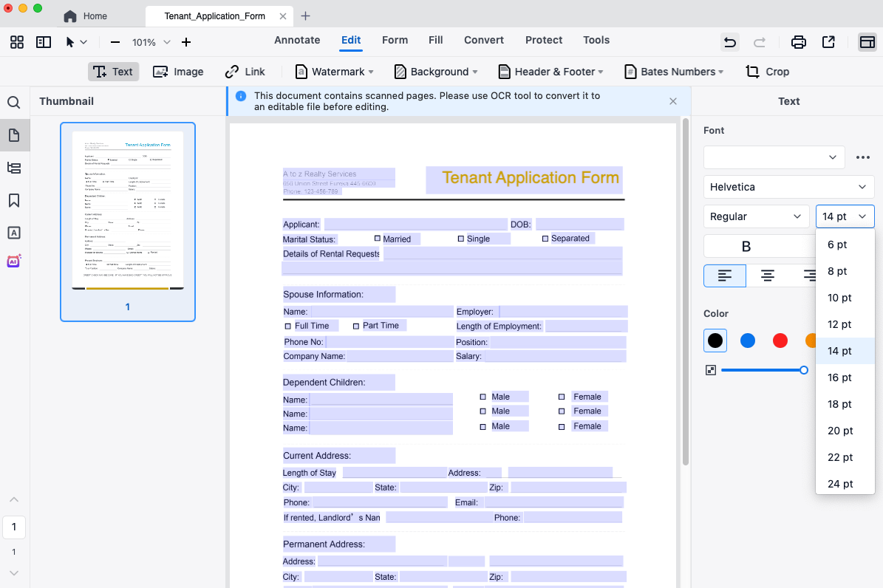The image size is (883, 588).
Task: Click the opacity slider handle
Action: 804,370
